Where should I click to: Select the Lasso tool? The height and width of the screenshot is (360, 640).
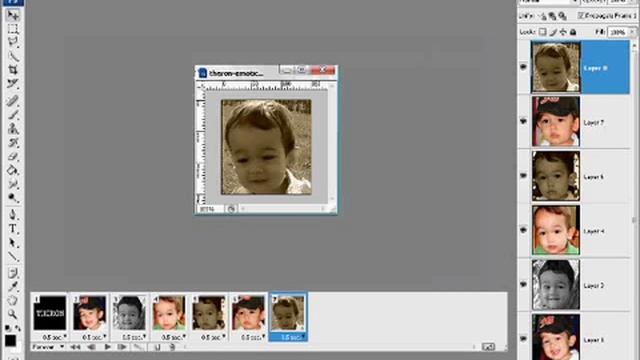[x=13, y=42]
